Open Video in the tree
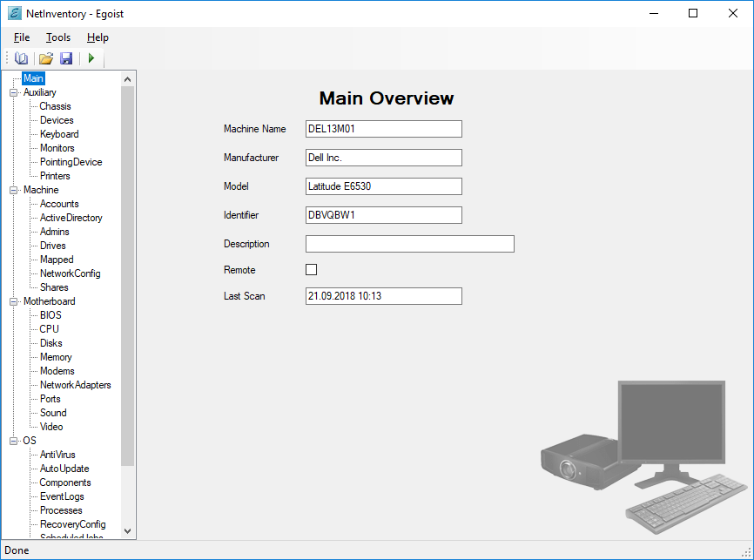 [51, 428]
